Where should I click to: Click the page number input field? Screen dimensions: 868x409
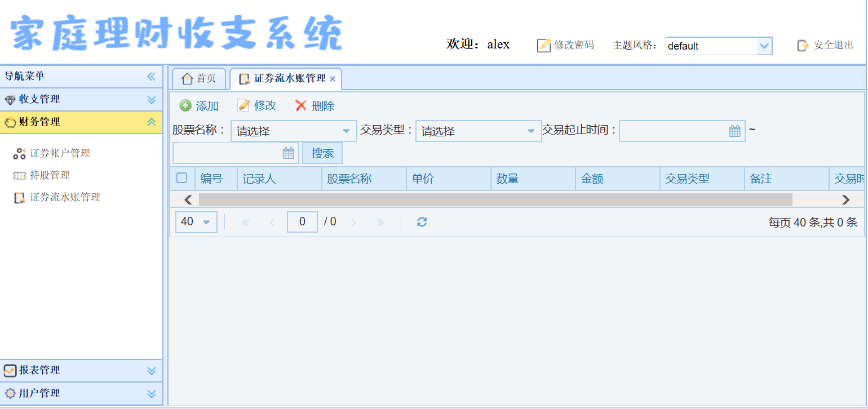coord(302,222)
